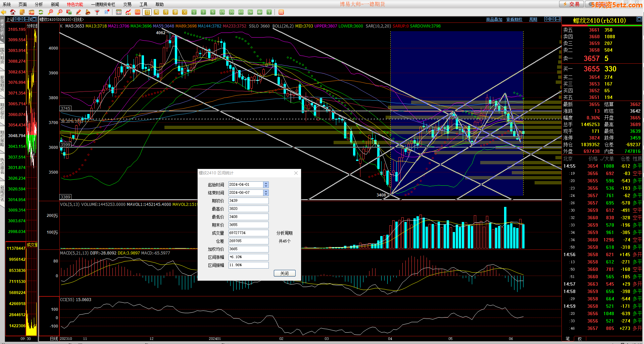Click the 商品叠加 link
The height and width of the screenshot is (344, 644).
tap(494, 19)
